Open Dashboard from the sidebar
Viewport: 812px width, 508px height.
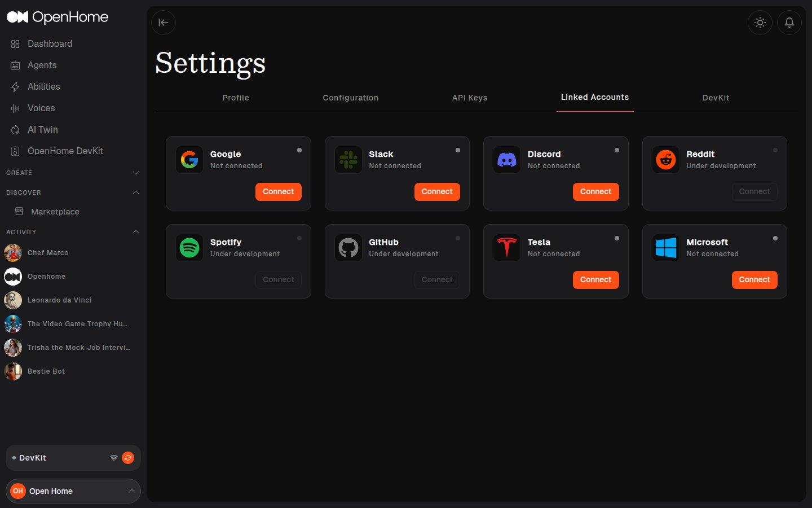pyautogui.click(x=73, y=43)
